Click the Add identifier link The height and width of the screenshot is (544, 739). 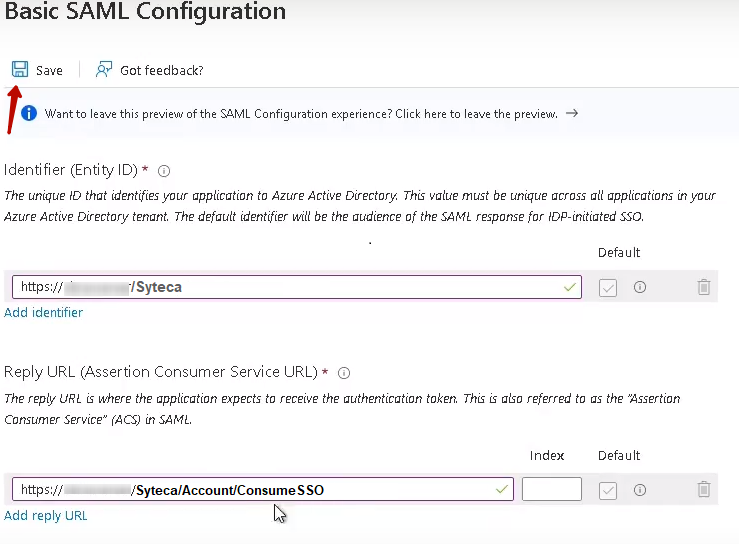[x=43, y=312]
